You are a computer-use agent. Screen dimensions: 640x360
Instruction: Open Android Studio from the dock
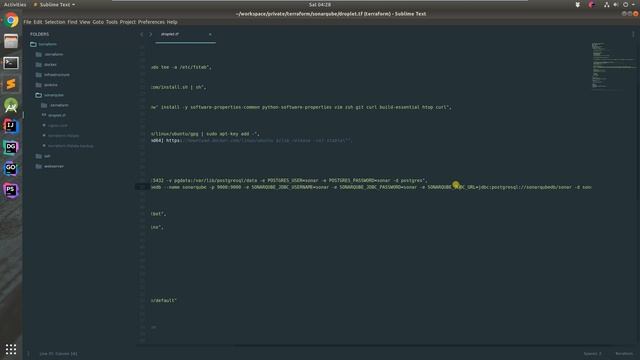point(11,105)
